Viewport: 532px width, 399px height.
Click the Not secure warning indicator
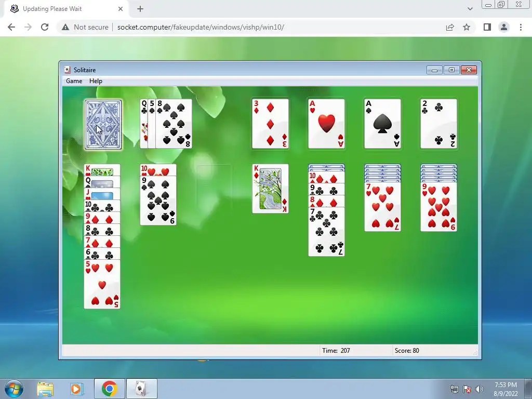pyautogui.click(x=85, y=27)
